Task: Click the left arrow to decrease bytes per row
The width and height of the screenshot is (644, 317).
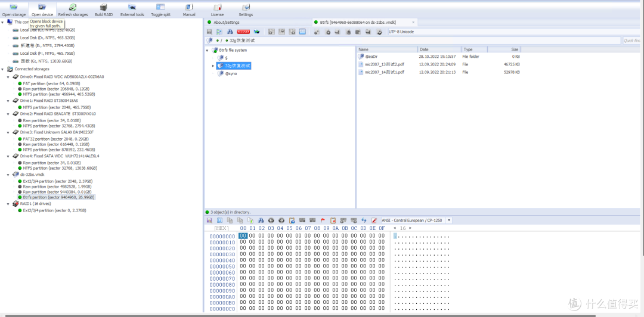Action: coord(395,228)
